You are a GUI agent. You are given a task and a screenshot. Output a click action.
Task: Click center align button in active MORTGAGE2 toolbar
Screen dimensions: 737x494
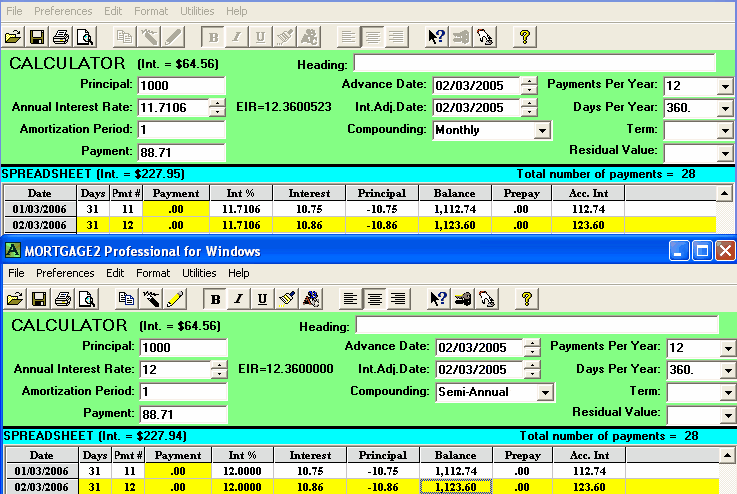[374, 298]
